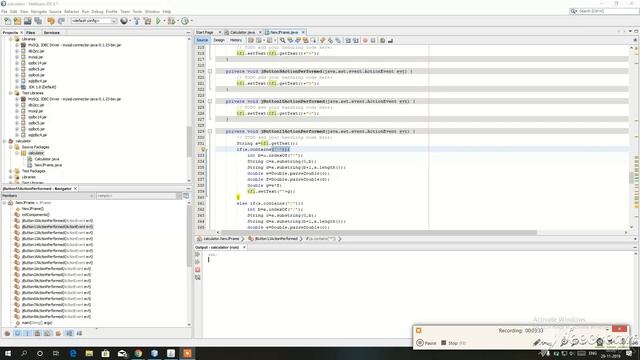Screen dimensions: 640x360
Task: Click the editor vertical scrollbar thumb
Action: click(631, 178)
